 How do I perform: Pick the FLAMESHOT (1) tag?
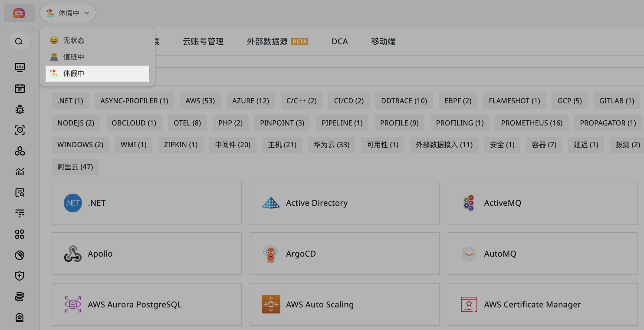(x=514, y=101)
